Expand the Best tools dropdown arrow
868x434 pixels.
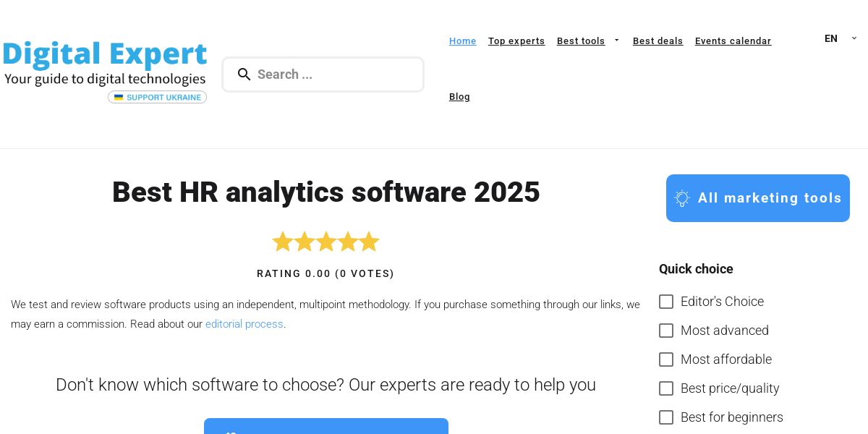pos(616,41)
